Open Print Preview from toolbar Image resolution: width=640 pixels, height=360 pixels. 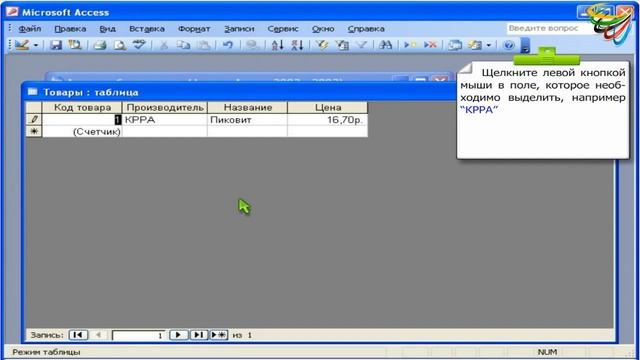[x=120, y=45]
